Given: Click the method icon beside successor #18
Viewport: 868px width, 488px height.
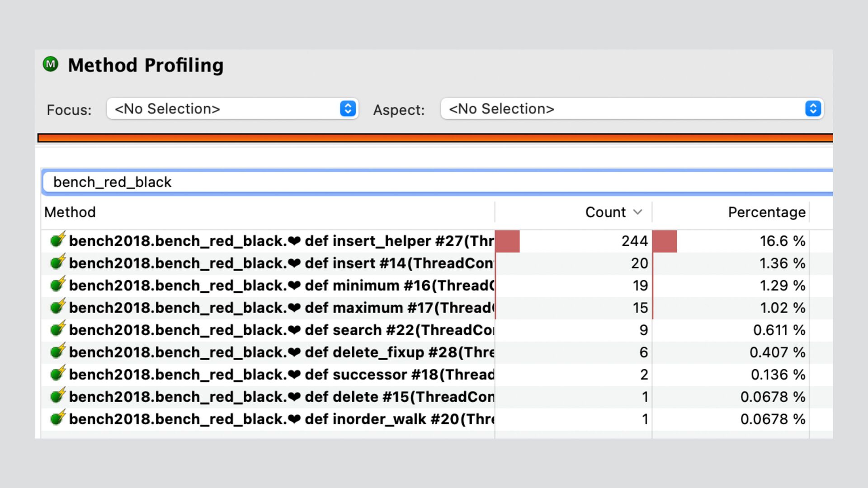Looking at the screenshot, I should 58,373.
